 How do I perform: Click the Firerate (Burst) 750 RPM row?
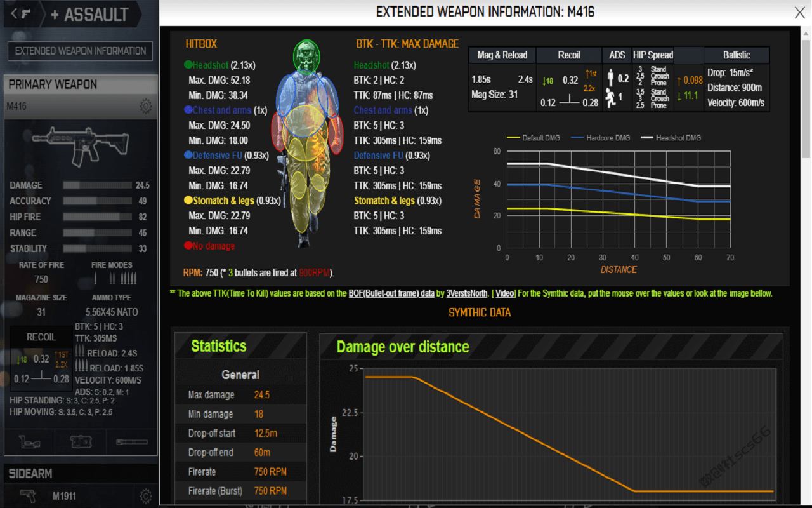click(x=241, y=491)
